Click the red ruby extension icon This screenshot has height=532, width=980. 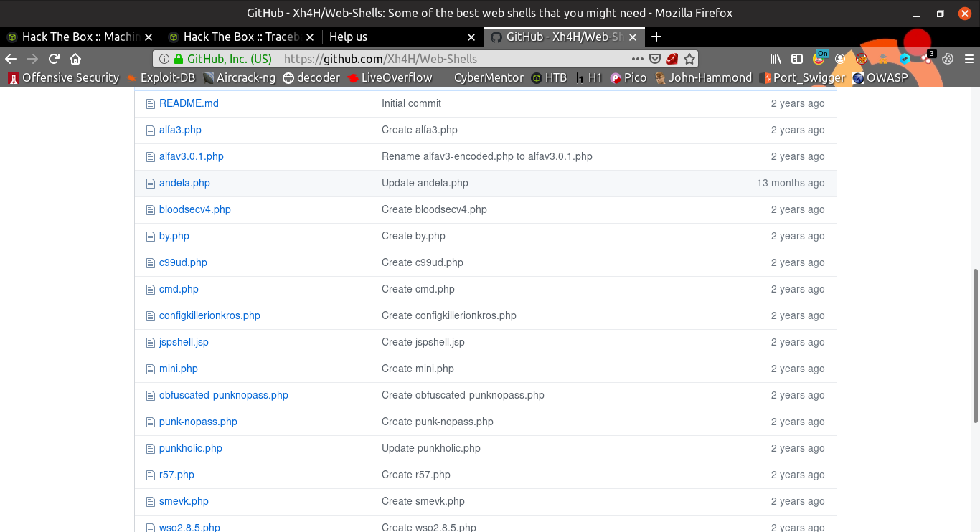[672, 59]
